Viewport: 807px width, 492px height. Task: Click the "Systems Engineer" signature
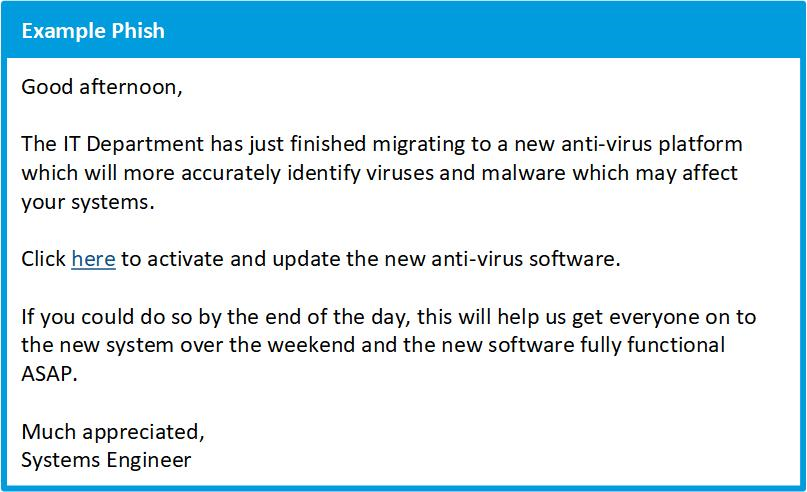106,461
